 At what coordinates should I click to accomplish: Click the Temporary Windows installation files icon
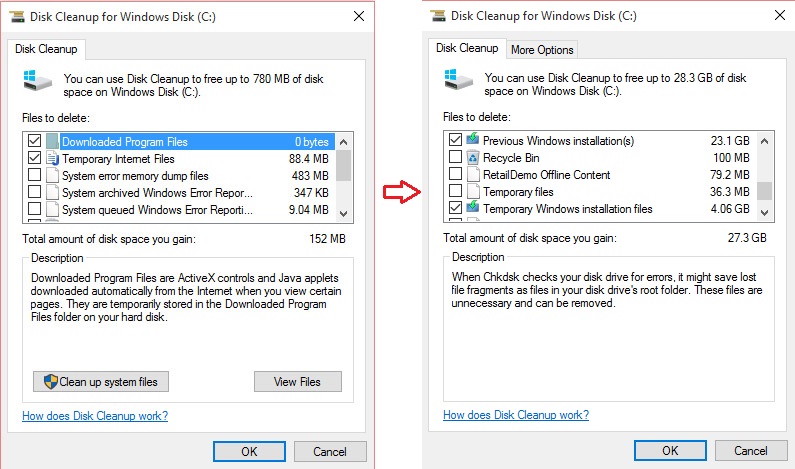(x=473, y=208)
